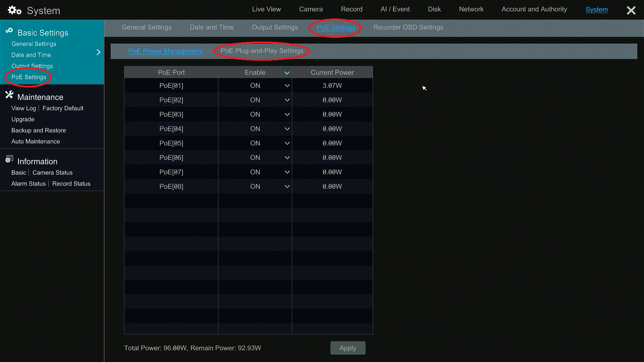Switch to PoE Power Management
Viewport: 644px width, 362px height.
click(165, 51)
